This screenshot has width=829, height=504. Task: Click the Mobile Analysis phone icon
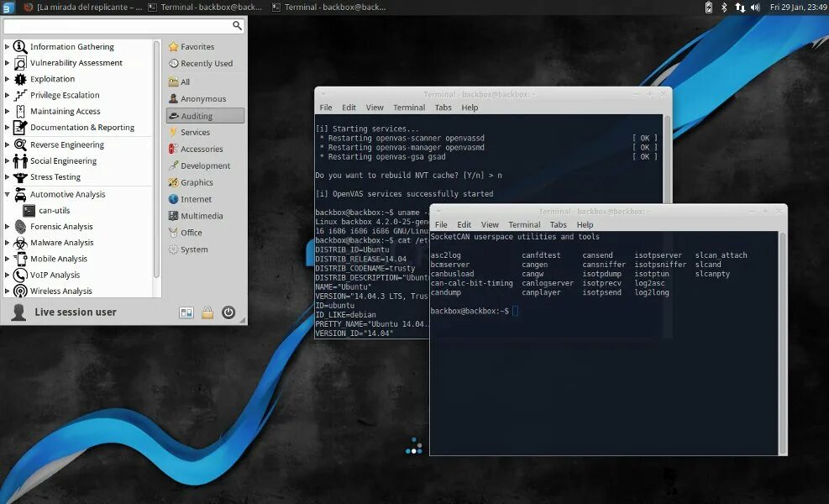(20, 259)
